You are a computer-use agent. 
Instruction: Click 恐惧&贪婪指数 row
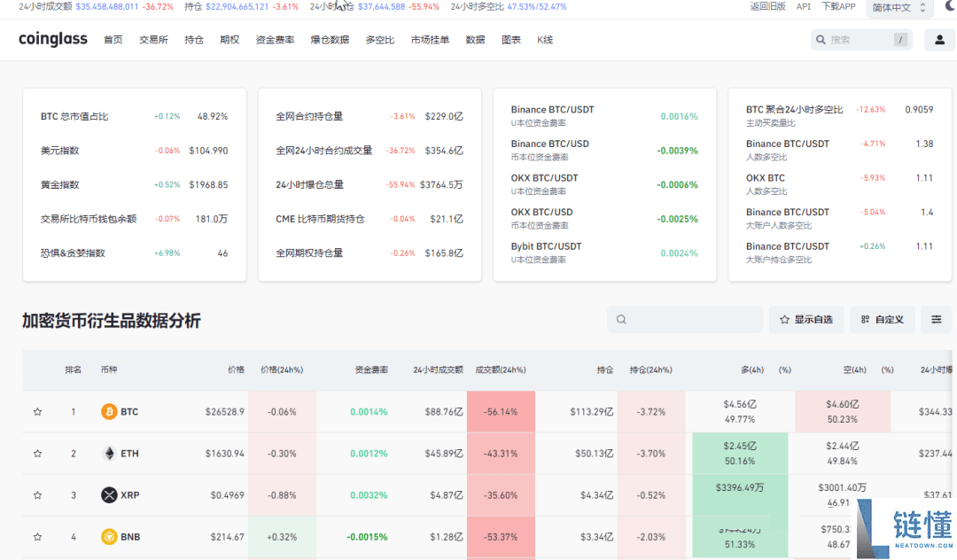click(135, 253)
